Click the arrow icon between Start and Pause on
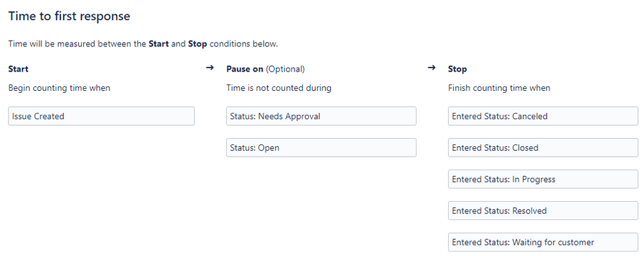This screenshot has height=256, width=644. point(210,68)
